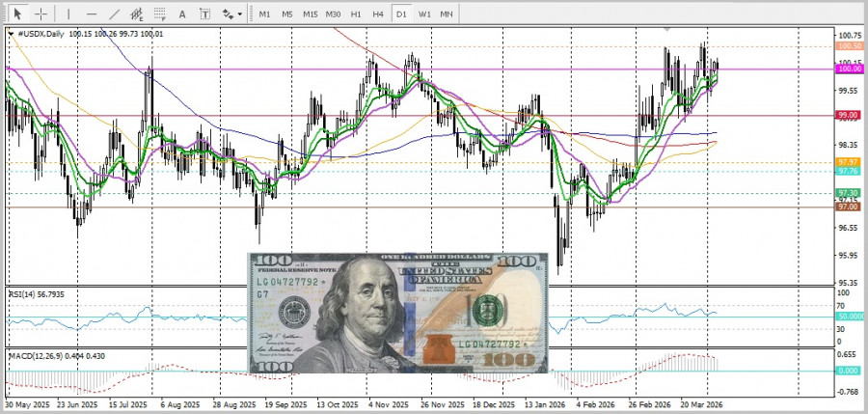This screenshot has width=868, height=414.
Task: Click the #USDX,Daily chart title
Action: pos(41,34)
